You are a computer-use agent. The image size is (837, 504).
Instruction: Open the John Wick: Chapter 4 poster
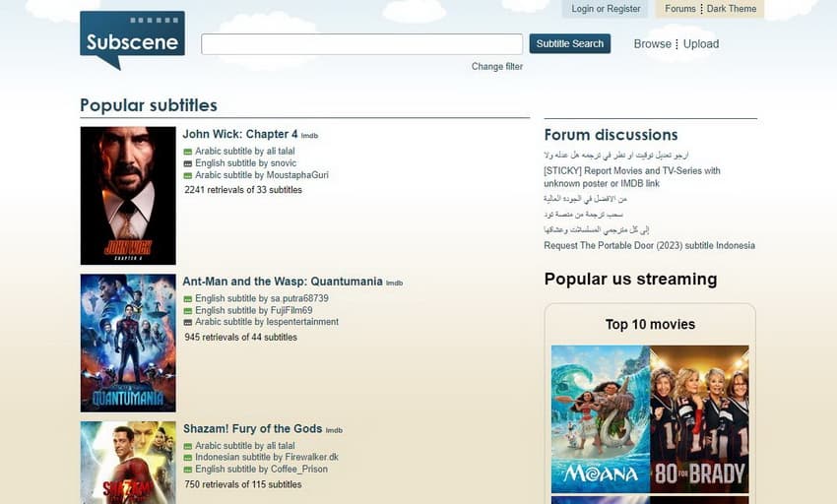(x=128, y=196)
